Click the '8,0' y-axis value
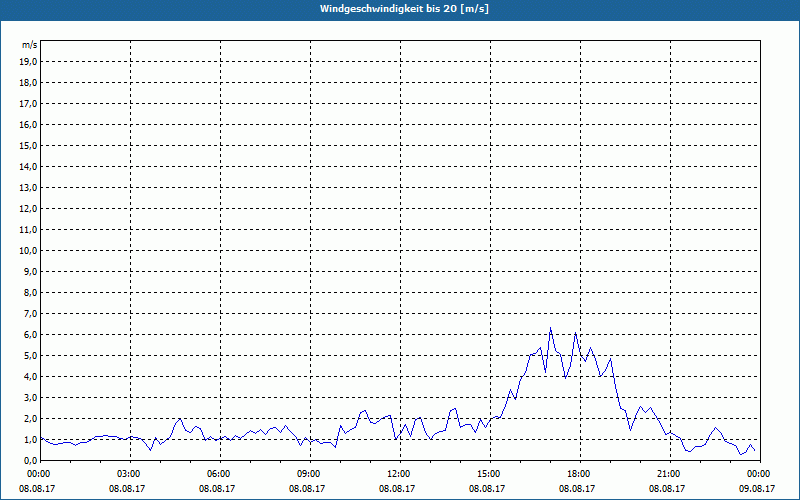The image size is (800, 500). pyautogui.click(x=30, y=292)
